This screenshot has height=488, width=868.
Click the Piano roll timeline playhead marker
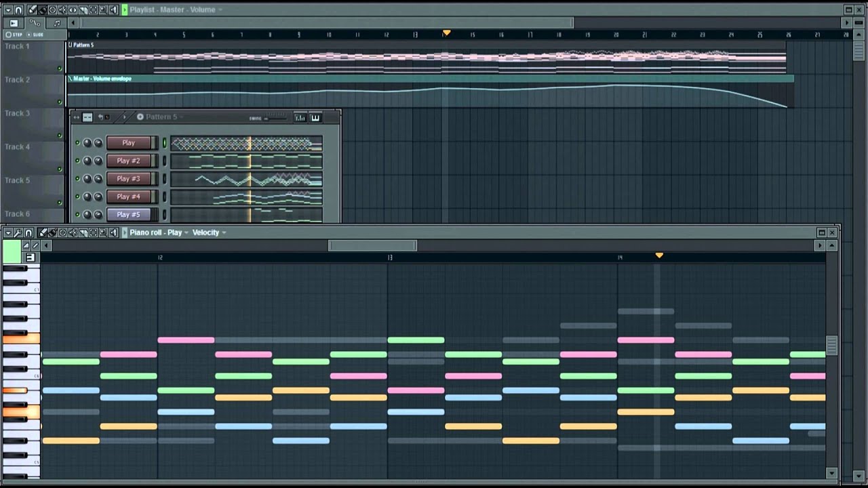point(659,256)
